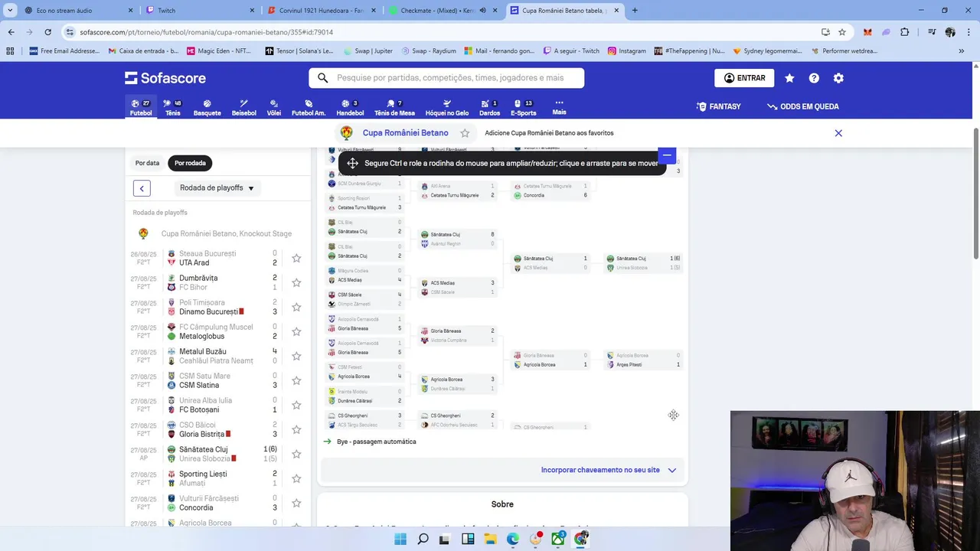980x551 pixels.
Task: Open the FANTASY link
Action: click(x=718, y=106)
